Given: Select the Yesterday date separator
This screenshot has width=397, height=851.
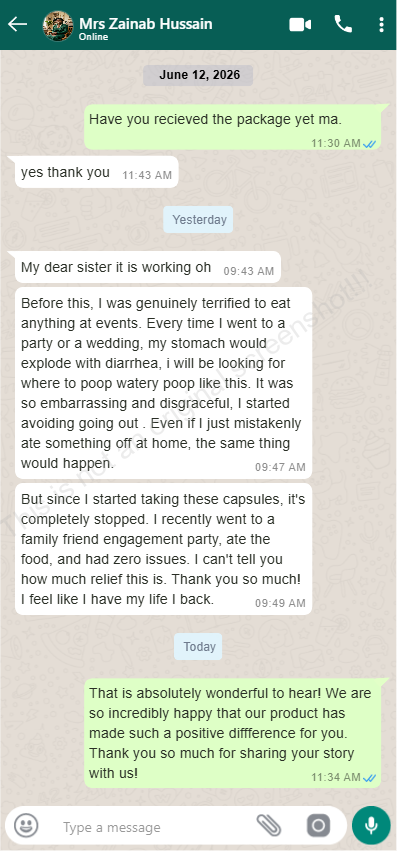Looking at the screenshot, I should coord(198,220).
